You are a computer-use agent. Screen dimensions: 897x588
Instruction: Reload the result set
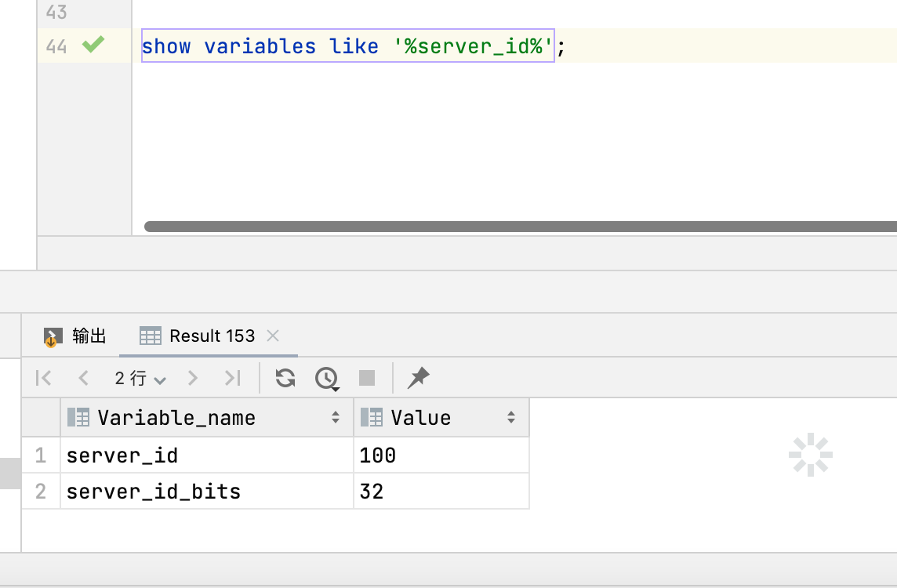[x=285, y=379]
